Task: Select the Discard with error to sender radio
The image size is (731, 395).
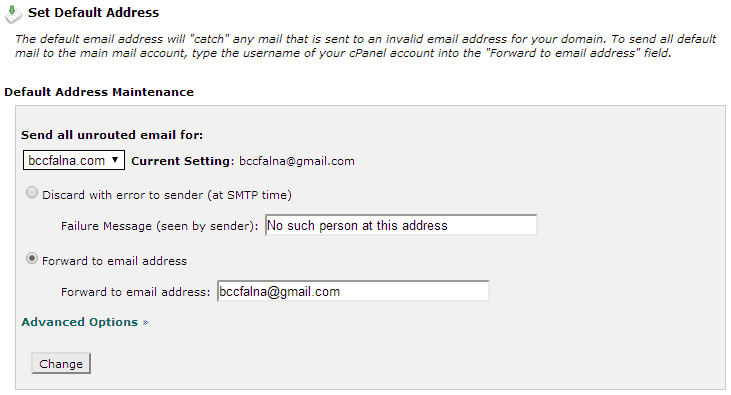Action: 32,192
